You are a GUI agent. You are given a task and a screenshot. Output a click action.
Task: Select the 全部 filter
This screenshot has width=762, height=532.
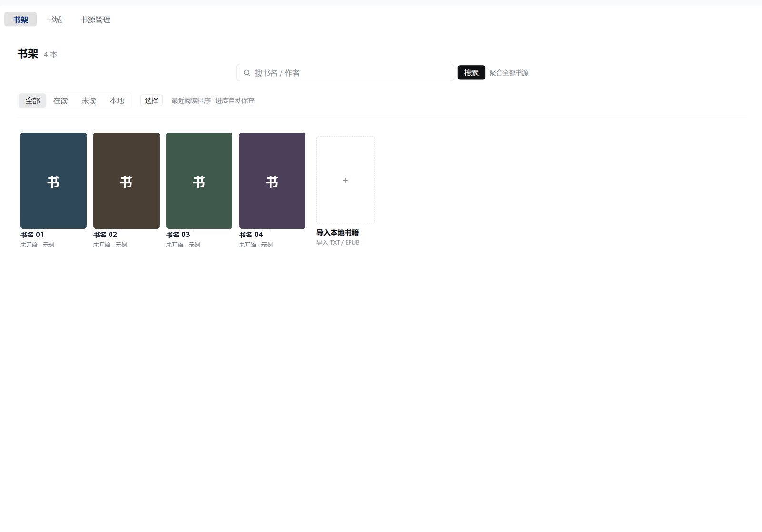[32, 100]
